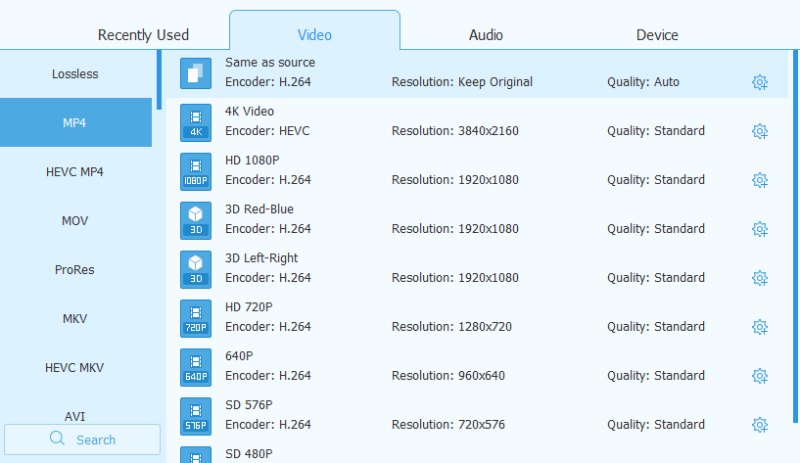800x463 pixels.
Task: Open settings gear for 4K Video preset
Action: tap(760, 131)
